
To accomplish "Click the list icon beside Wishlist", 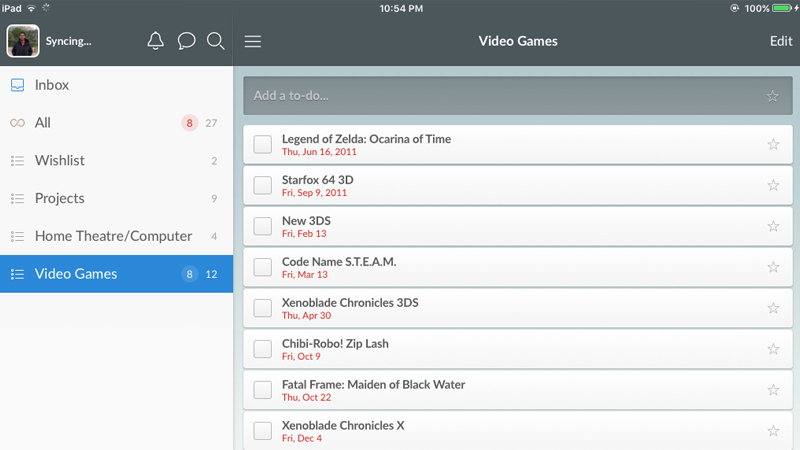I will pos(17,161).
